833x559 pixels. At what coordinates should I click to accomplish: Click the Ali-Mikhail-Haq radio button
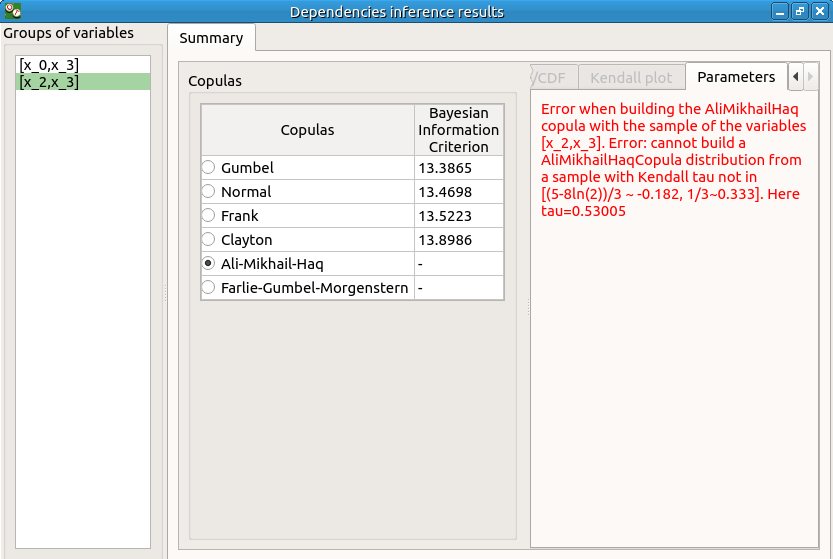209,264
